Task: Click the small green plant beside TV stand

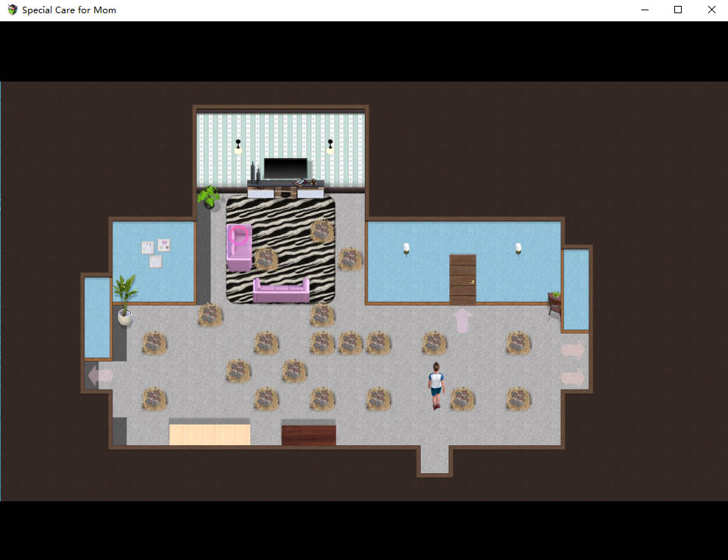Action: (209, 196)
